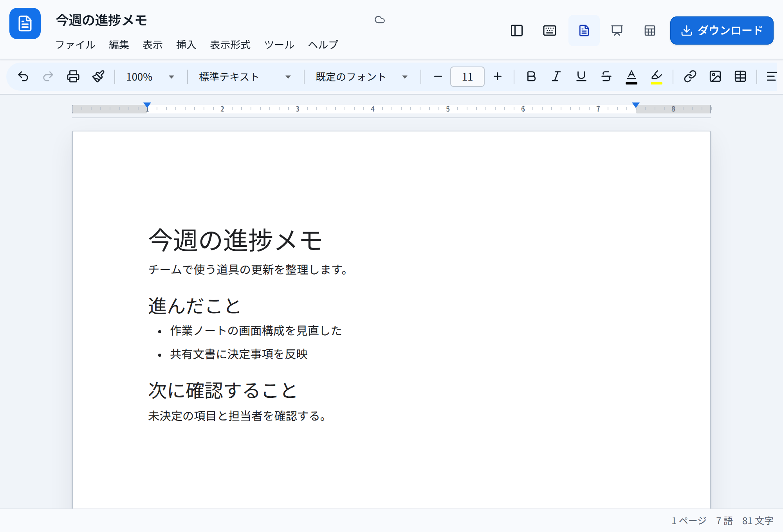Click the cloud save status icon
783x532 pixels.
pos(380,20)
